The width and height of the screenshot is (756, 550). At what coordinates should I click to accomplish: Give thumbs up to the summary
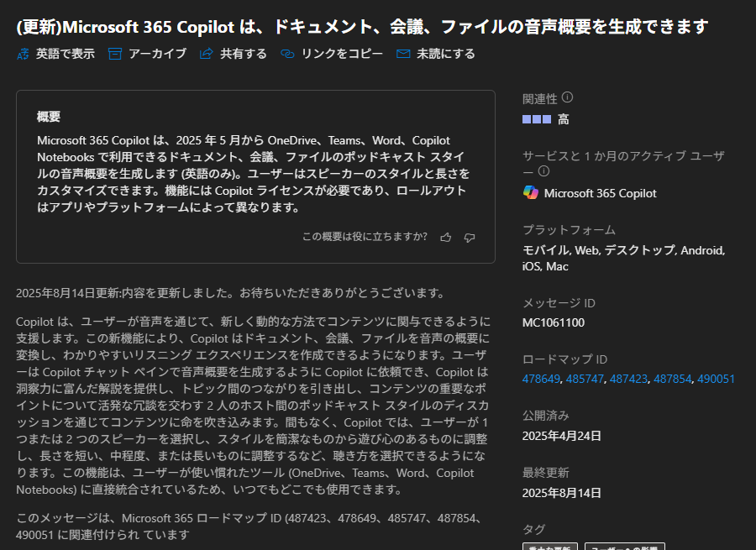(446, 237)
